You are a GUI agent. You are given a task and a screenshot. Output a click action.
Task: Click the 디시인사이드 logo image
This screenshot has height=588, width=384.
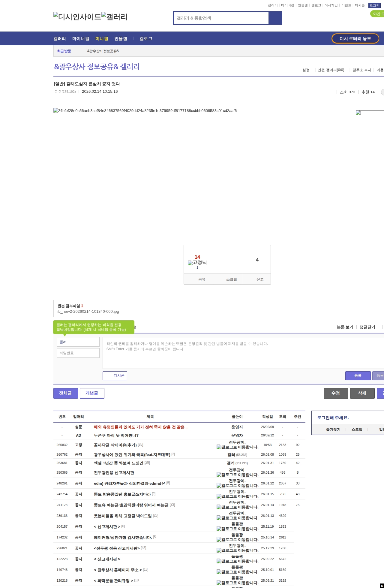tap(77, 17)
